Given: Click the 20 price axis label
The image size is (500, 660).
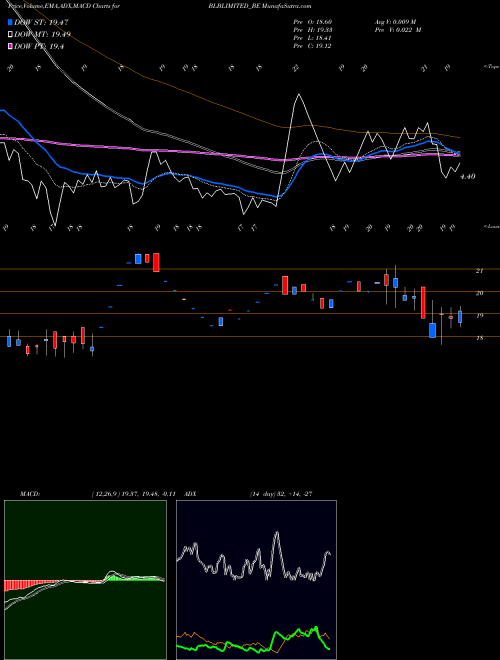Looking at the screenshot, I should [x=479, y=293].
